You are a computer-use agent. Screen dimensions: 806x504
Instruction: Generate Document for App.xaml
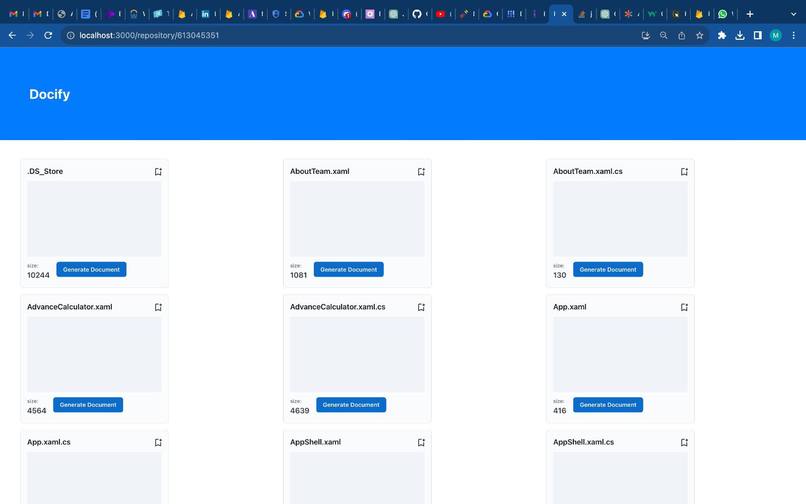(x=608, y=405)
